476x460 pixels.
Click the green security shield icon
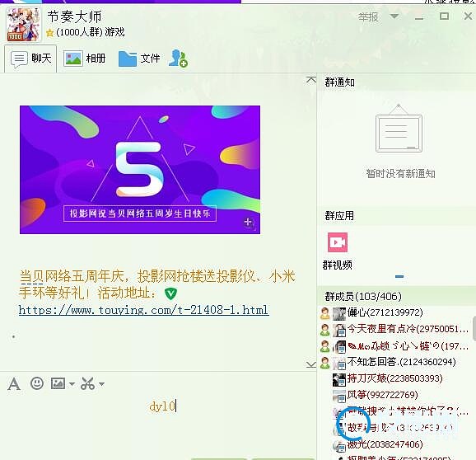coord(170,293)
